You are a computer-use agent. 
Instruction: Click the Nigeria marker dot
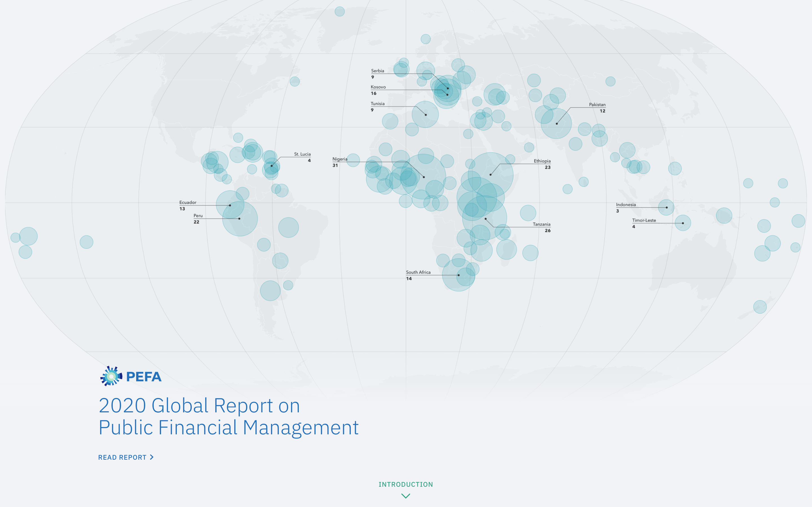click(424, 177)
